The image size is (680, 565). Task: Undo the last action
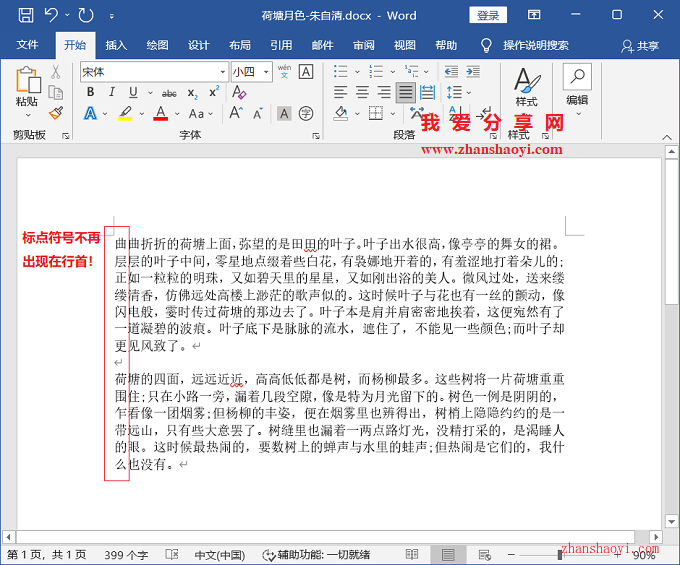[51, 15]
